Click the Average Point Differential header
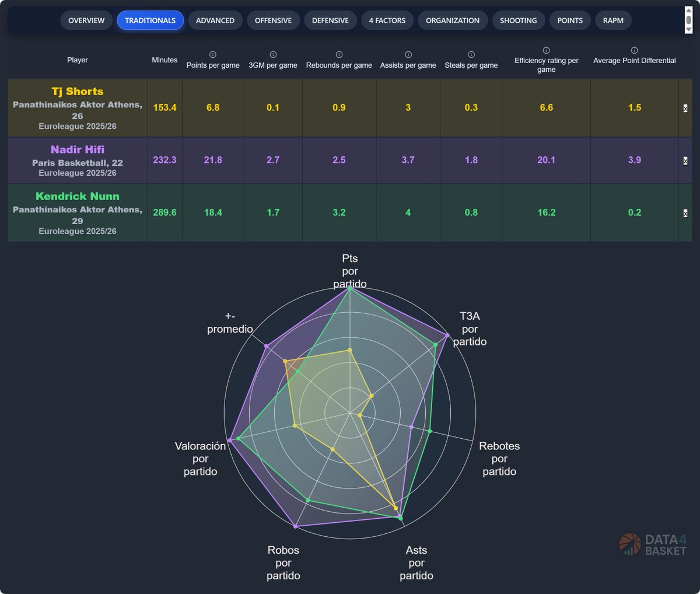Viewport: 700px width, 594px height. (635, 61)
